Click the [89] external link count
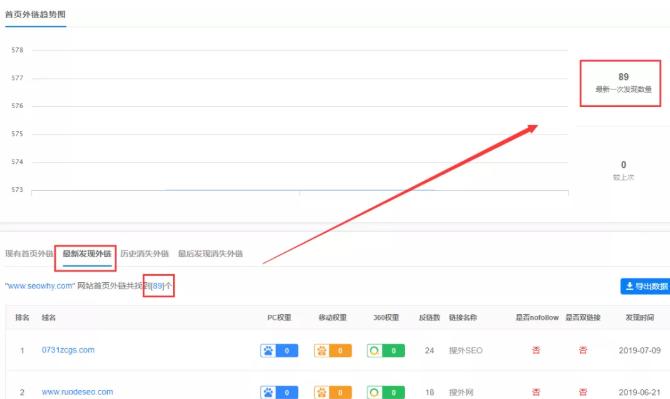 tap(158, 286)
